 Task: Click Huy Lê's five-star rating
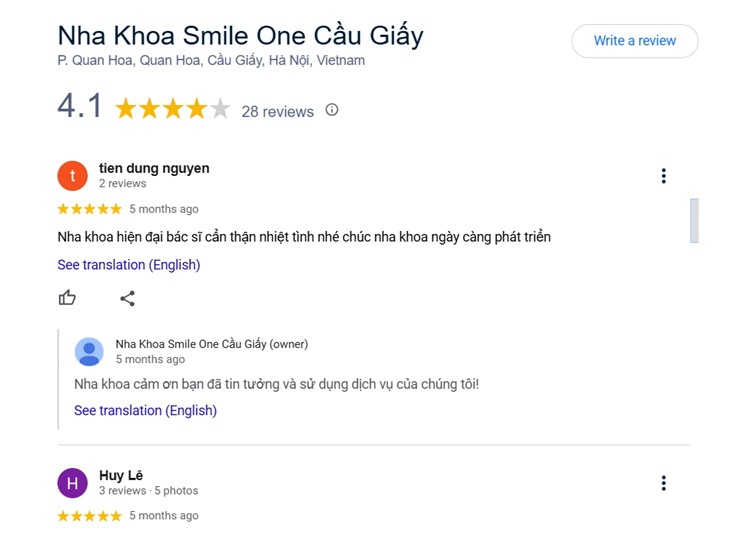[89, 516]
